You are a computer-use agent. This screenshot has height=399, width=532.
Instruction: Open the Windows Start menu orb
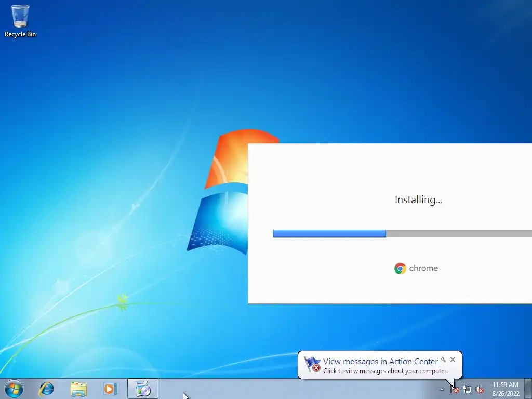14,389
